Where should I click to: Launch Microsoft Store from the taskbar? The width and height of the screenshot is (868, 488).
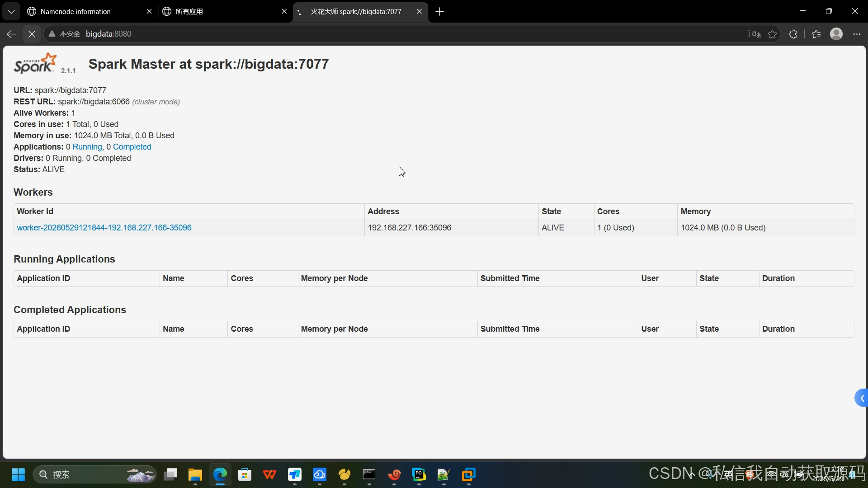pos(245,475)
